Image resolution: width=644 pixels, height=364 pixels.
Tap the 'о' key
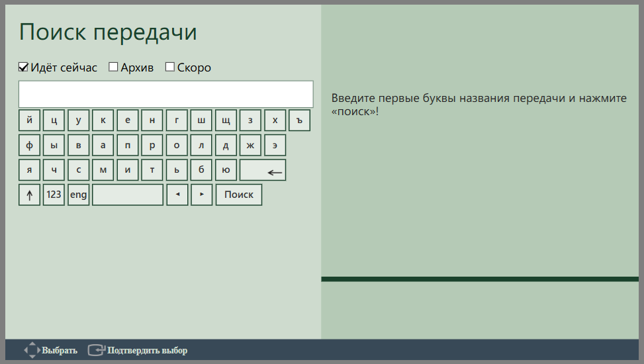point(177,145)
